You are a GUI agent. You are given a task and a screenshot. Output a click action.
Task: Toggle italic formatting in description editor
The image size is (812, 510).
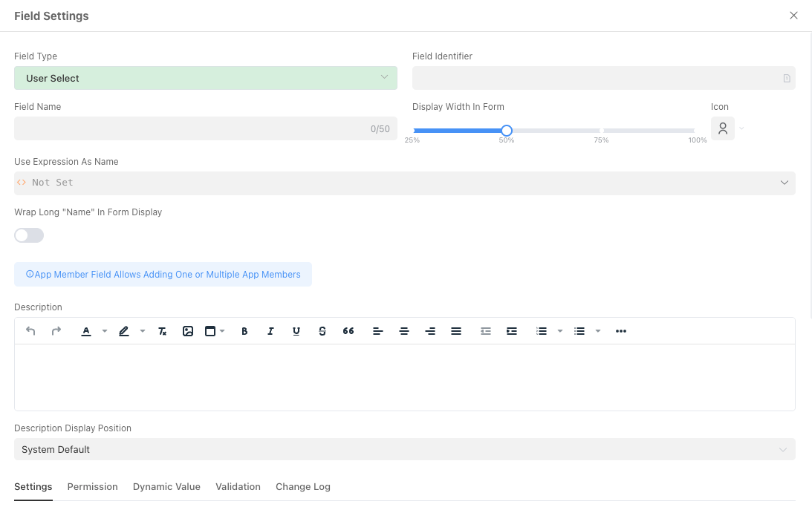[x=270, y=331]
